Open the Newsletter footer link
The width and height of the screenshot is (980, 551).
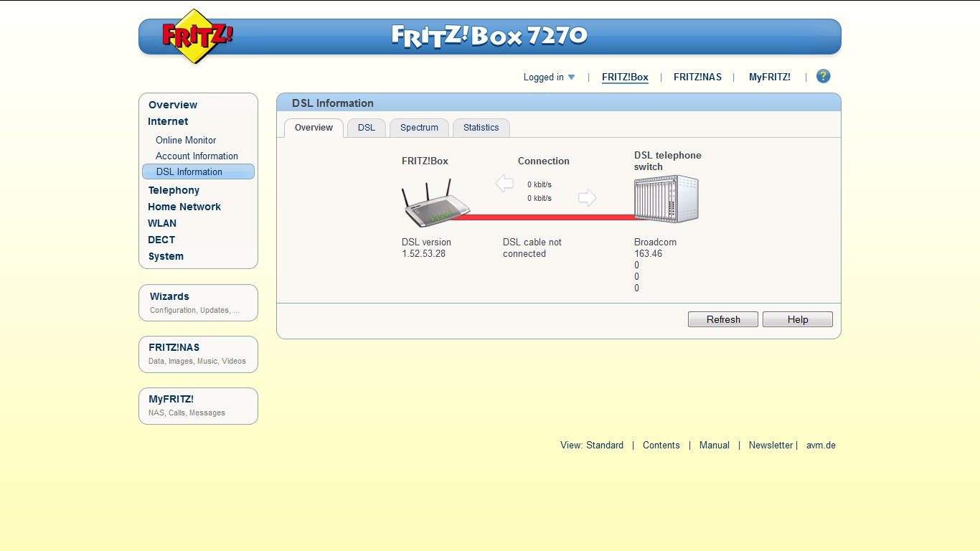(x=771, y=446)
